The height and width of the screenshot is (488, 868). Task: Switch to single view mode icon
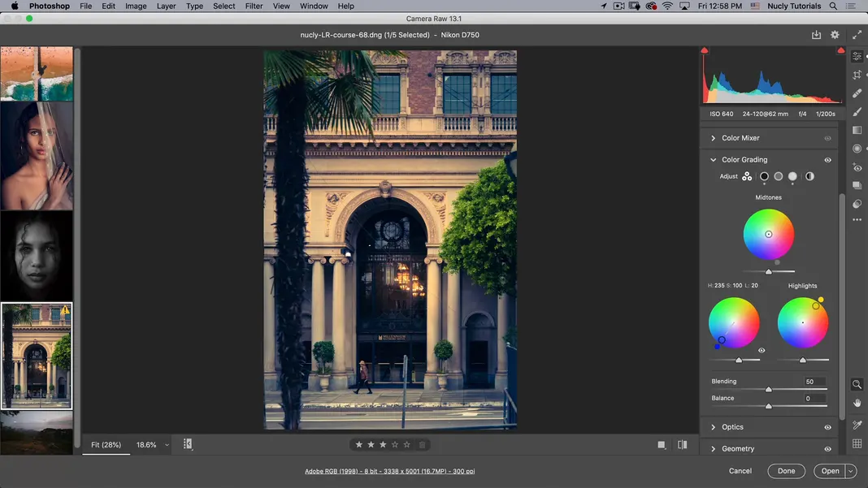pos(662,445)
